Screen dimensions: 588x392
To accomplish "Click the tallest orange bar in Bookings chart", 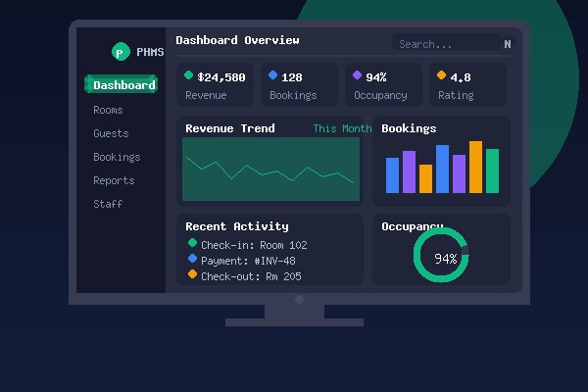I will click(x=476, y=168).
